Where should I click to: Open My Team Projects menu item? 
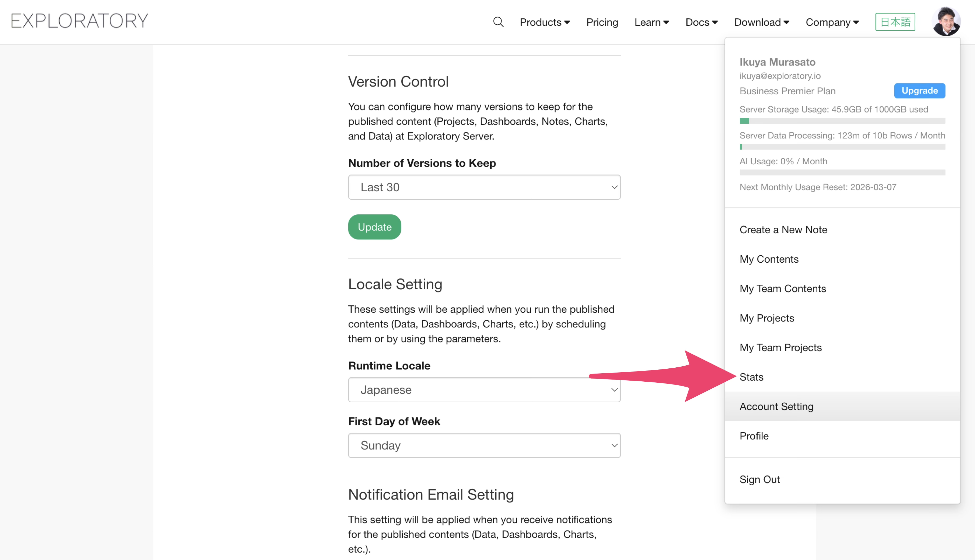[x=780, y=347]
